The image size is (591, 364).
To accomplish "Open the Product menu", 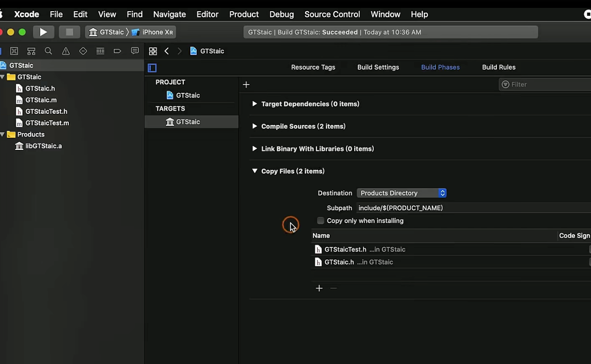I will click(244, 14).
